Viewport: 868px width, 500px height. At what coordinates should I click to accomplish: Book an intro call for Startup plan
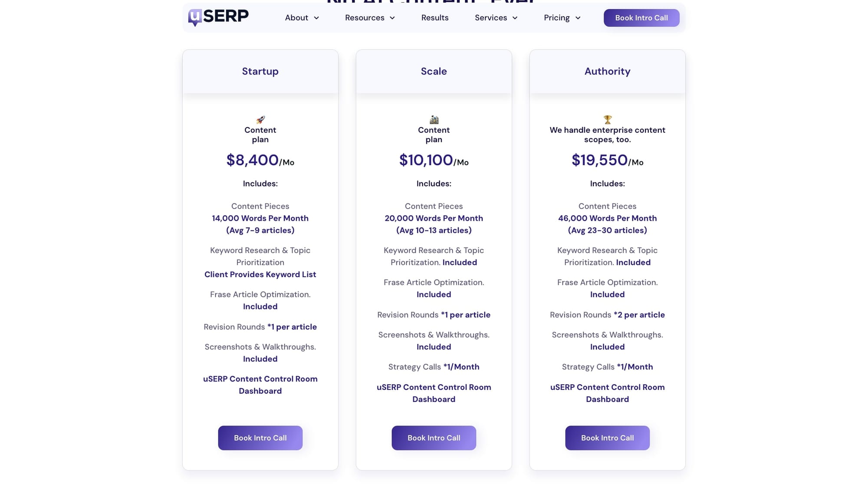(x=260, y=438)
